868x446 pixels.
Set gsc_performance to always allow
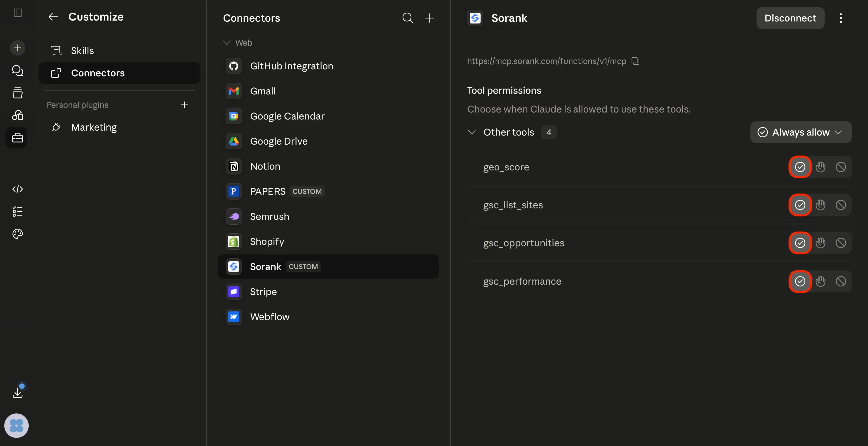tap(800, 282)
